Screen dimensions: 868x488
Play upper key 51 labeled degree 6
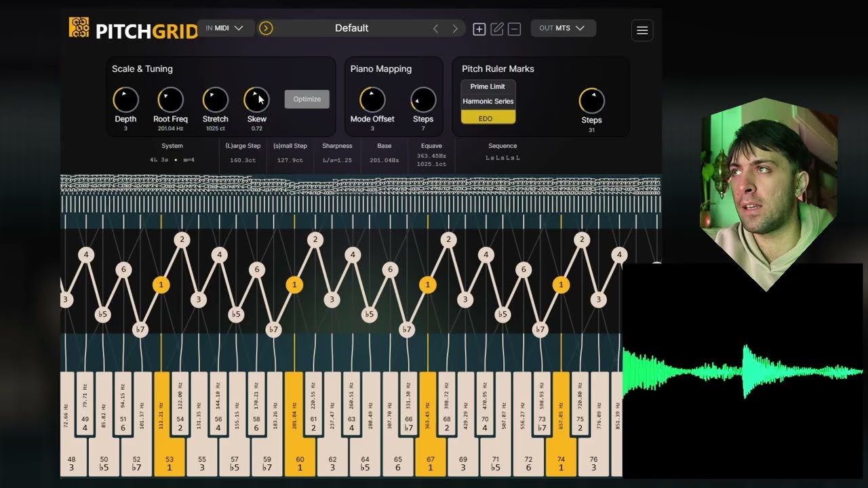click(123, 405)
